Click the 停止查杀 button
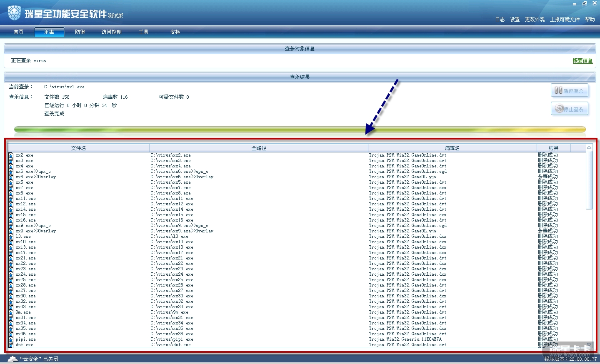Screen dimensions: 600x364 coord(570,109)
